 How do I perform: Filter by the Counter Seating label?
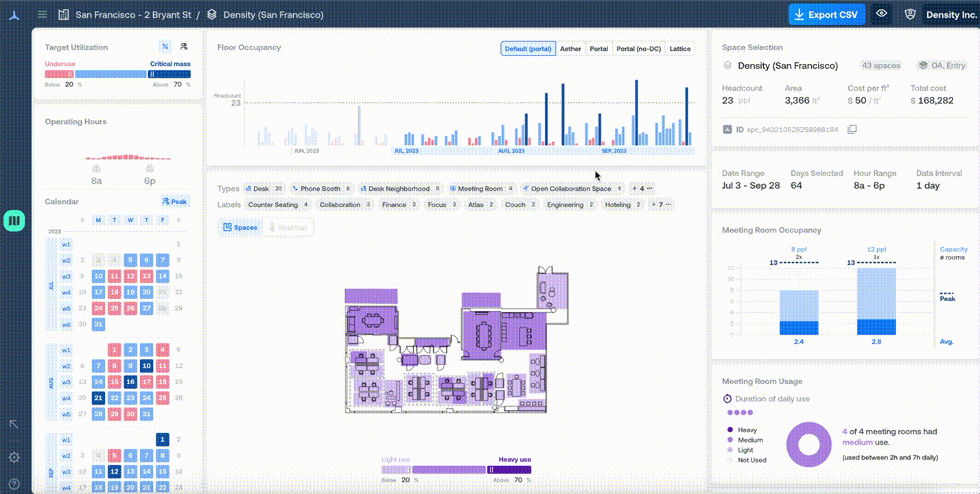(278, 204)
